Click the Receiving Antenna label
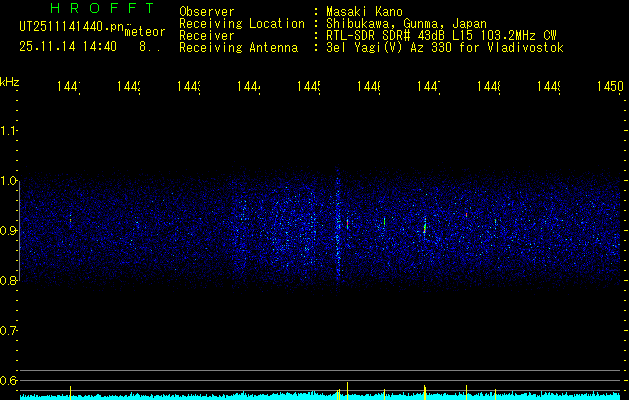Image resolution: width=629 pixels, height=400 pixels. 238,48
